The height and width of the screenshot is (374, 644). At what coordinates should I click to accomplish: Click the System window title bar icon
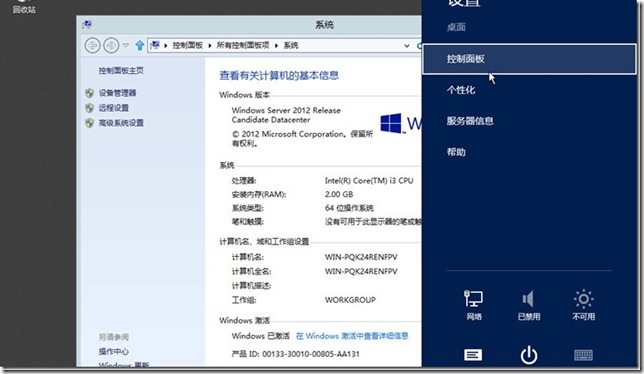[87, 25]
